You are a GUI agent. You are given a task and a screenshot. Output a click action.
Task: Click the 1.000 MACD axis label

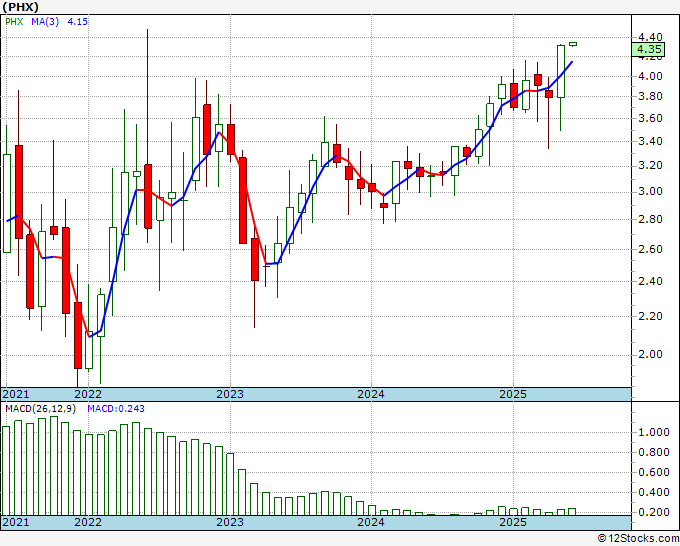pos(654,432)
